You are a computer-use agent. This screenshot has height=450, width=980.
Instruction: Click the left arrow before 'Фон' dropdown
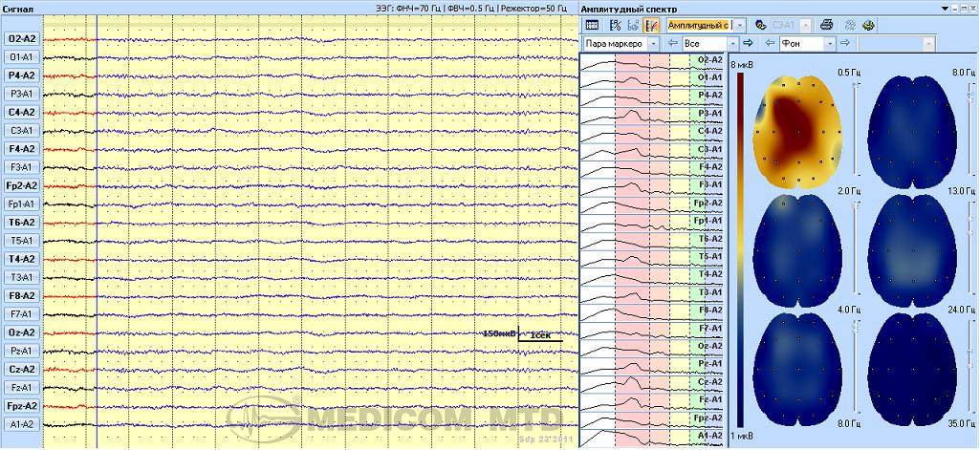pos(770,44)
